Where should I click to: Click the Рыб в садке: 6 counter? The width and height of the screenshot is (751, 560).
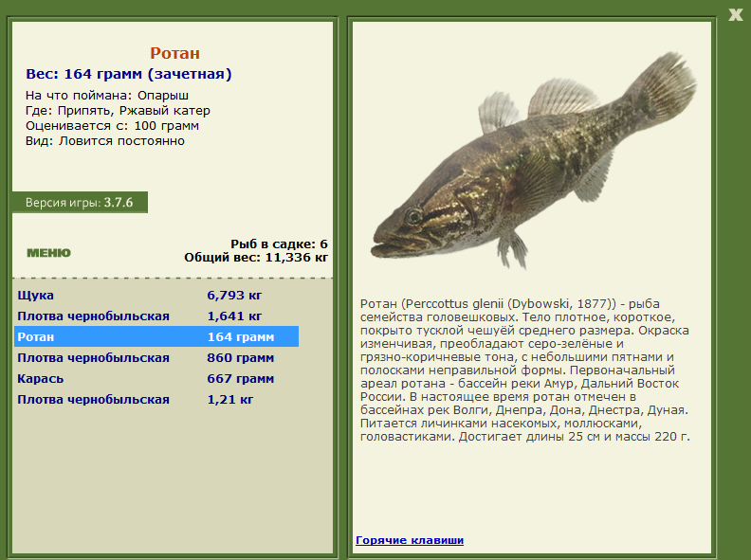coord(279,244)
